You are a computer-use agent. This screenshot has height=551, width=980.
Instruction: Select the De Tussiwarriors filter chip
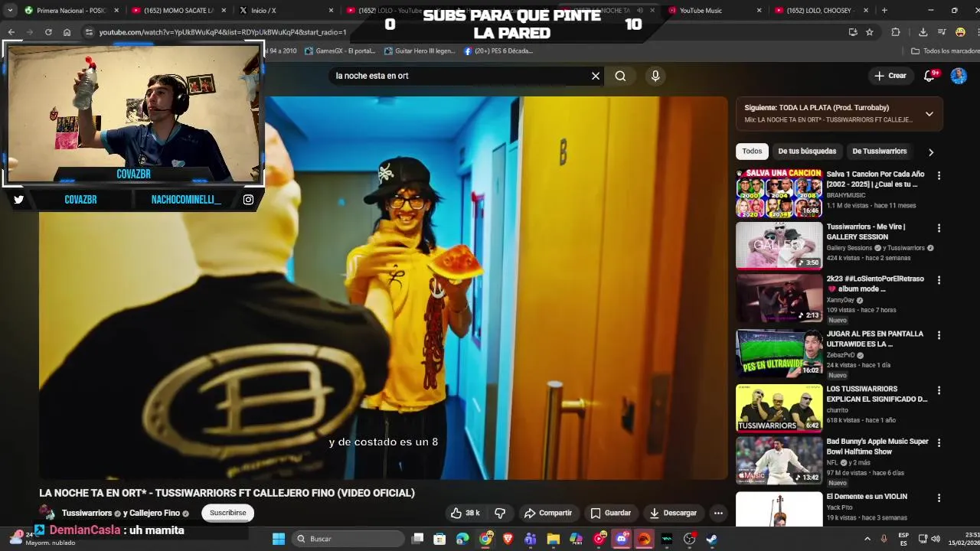880,152
